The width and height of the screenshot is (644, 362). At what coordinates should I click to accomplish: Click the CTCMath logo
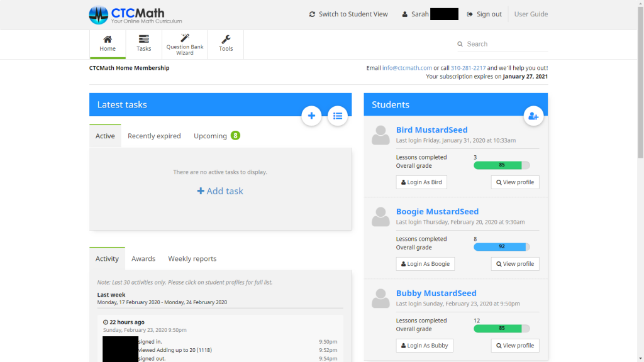point(136,15)
